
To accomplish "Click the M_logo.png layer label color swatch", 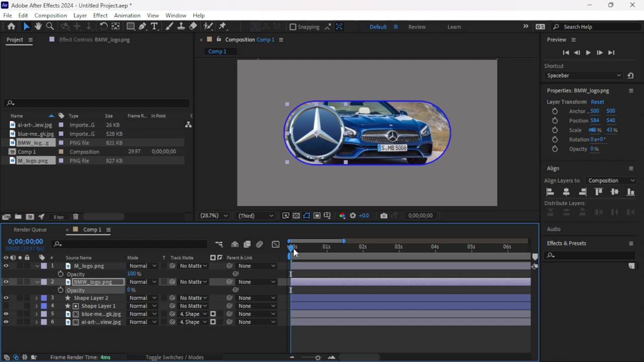I will [44, 266].
